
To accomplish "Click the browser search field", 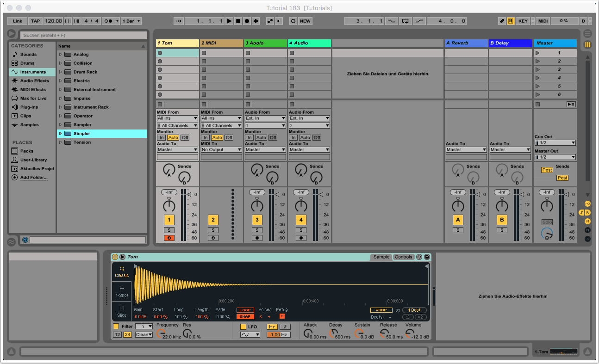I will tap(83, 35).
